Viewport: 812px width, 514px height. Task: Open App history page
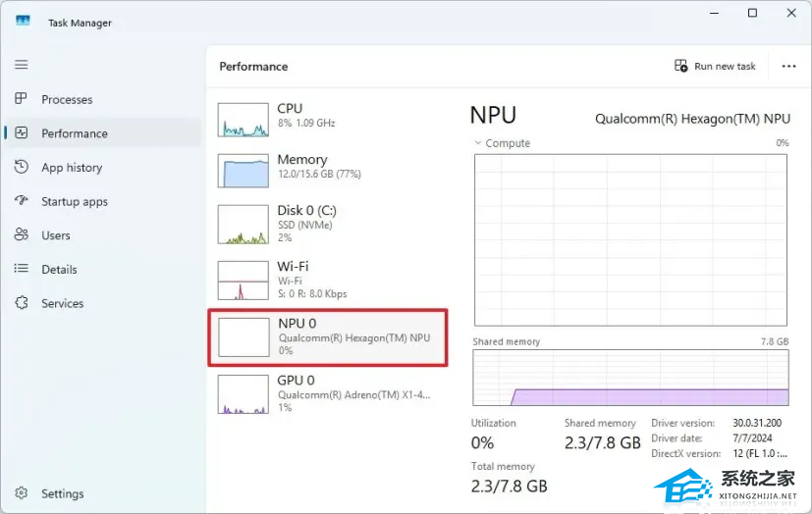click(102, 167)
